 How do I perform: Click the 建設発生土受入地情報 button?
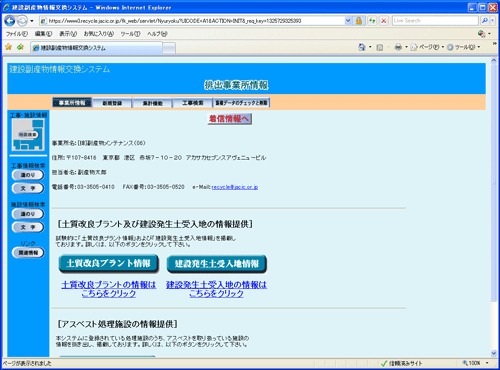pyautogui.click(x=217, y=264)
